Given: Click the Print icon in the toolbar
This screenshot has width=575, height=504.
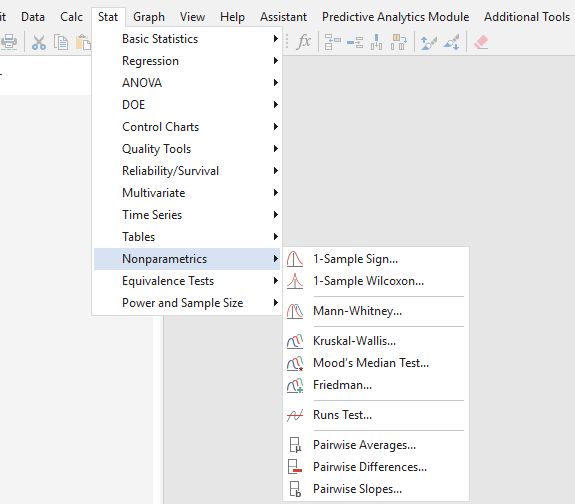Looking at the screenshot, I should [x=9, y=42].
